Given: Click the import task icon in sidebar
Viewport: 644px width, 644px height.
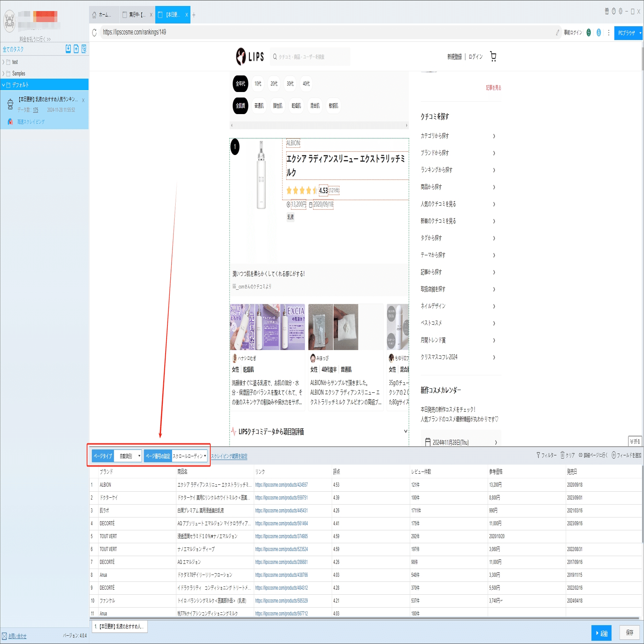Looking at the screenshot, I should [68, 49].
